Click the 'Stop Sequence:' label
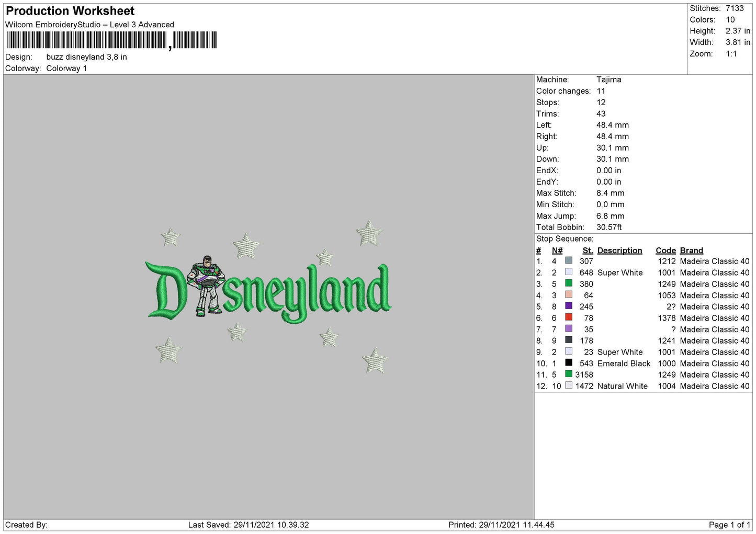The height and width of the screenshot is (534, 756). 565,239
